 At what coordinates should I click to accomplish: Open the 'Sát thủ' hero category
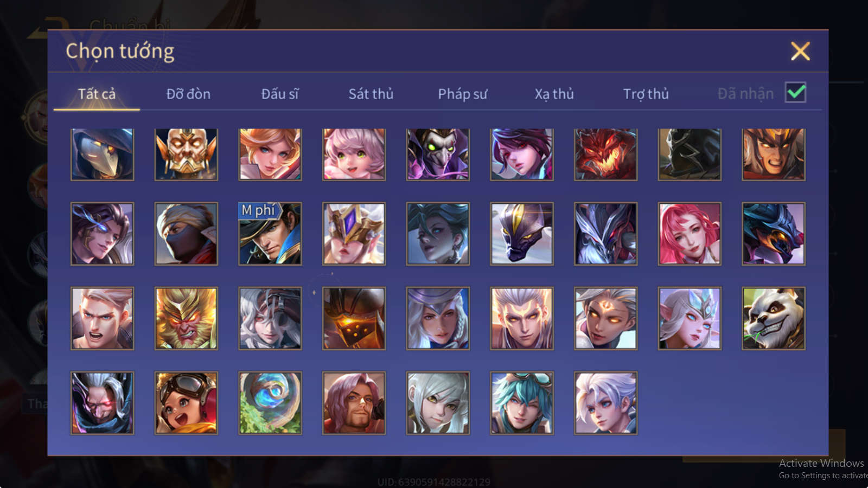coord(371,94)
